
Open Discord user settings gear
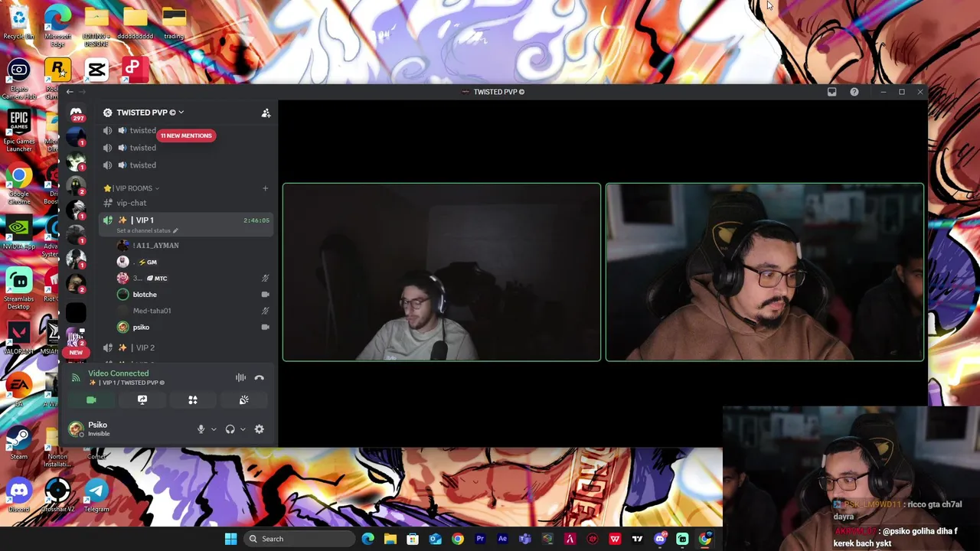pos(259,429)
